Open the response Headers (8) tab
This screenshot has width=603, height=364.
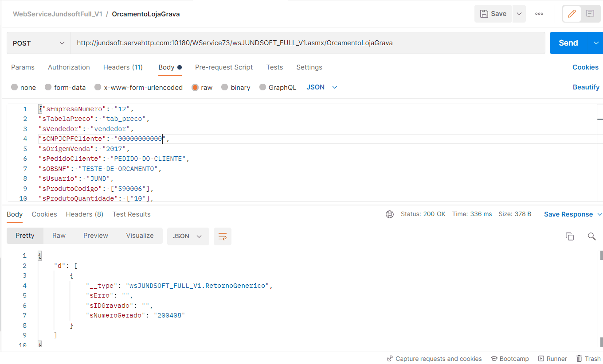coord(84,214)
